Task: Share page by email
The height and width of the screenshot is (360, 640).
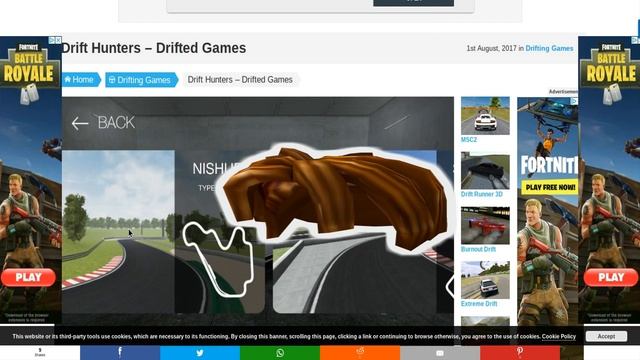Action: click(x=440, y=352)
